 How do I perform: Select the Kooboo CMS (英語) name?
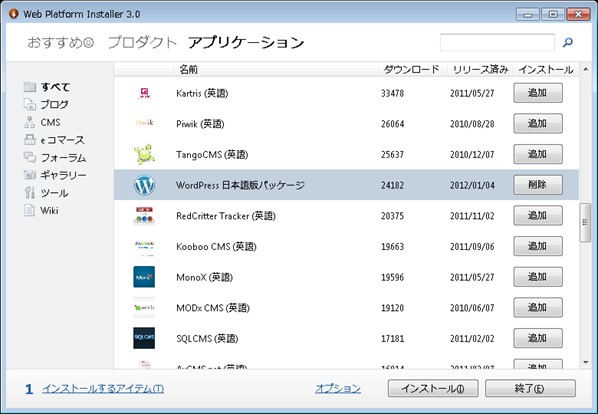pos(216,247)
